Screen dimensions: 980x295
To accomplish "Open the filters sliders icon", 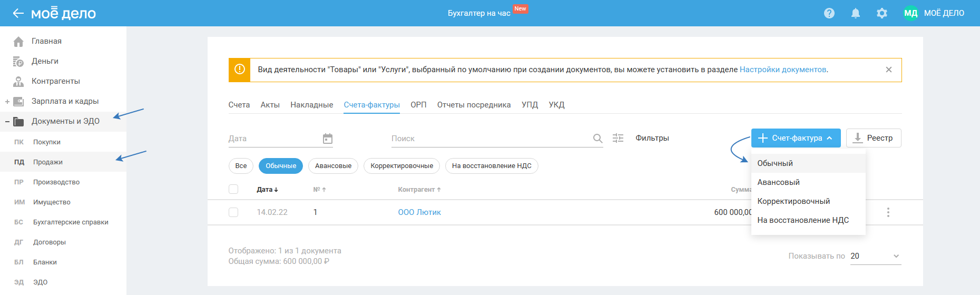I will (618, 138).
